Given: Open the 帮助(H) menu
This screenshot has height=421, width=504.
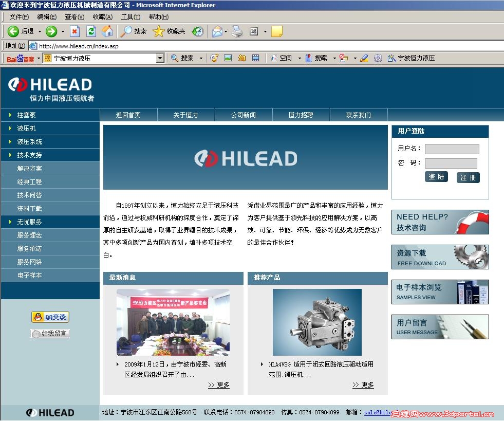Looking at the screenshot, I should (x=158, y=17).
